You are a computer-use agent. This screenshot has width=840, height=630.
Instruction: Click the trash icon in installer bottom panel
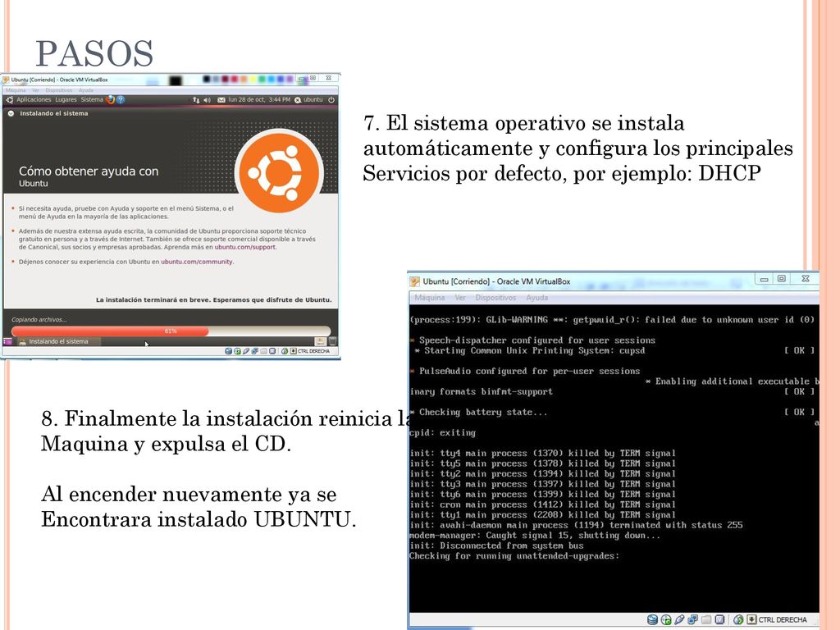point(333,341)
